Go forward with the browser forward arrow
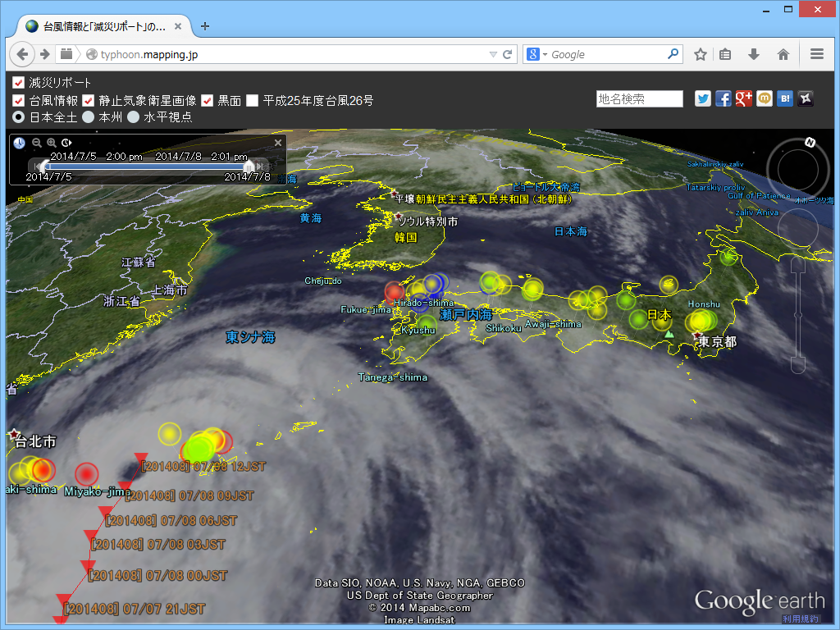 click(44, 54)
